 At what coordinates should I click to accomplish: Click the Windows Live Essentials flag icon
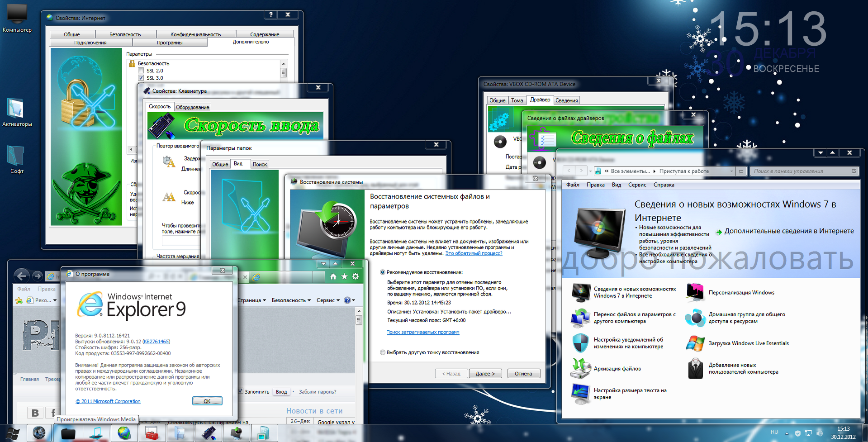pyautogui.click(x=695, y=343)
